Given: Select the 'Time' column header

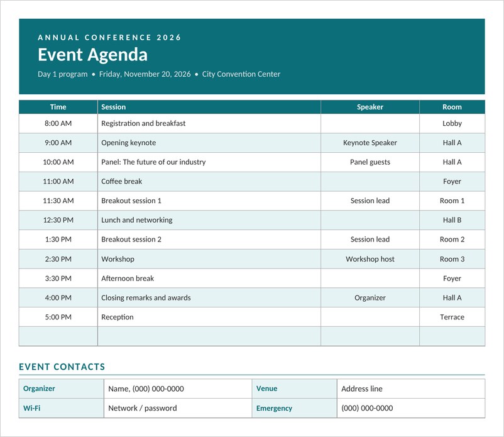Looking at the screenshot, I should pos(58,107).
